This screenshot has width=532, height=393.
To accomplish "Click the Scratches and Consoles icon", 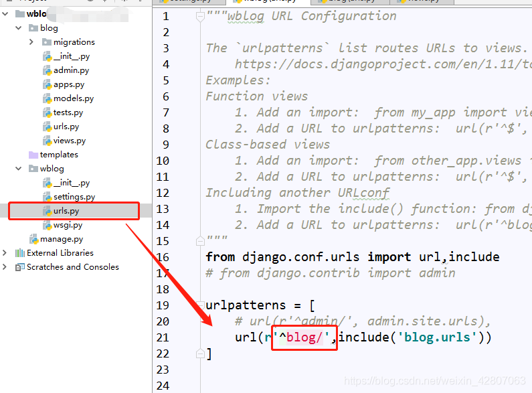I will [20, 267].
